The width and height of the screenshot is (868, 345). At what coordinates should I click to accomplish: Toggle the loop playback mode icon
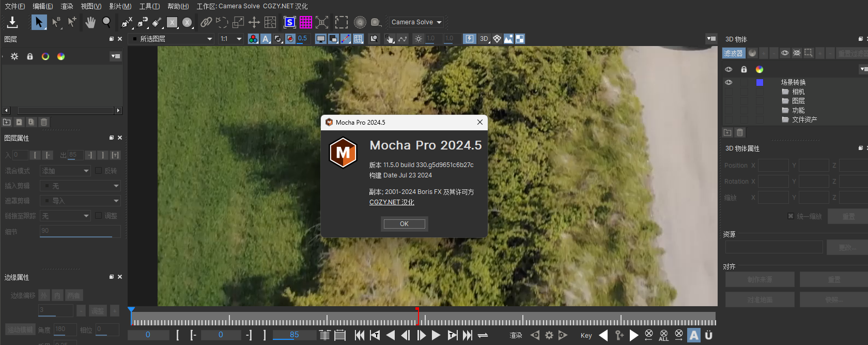pyautogui.click(x=483, y=335)
